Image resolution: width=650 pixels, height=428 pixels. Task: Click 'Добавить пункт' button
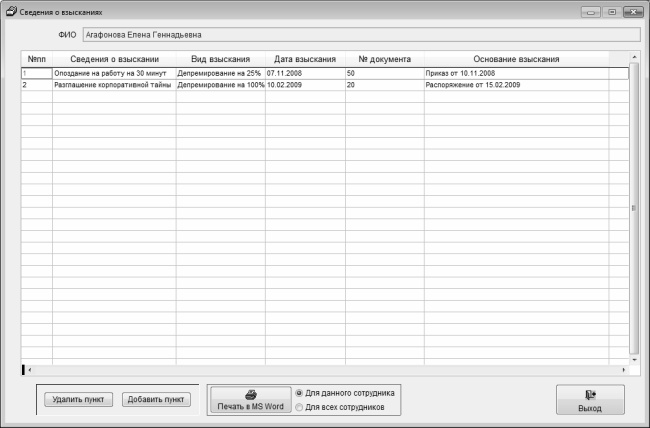[156, 399]
